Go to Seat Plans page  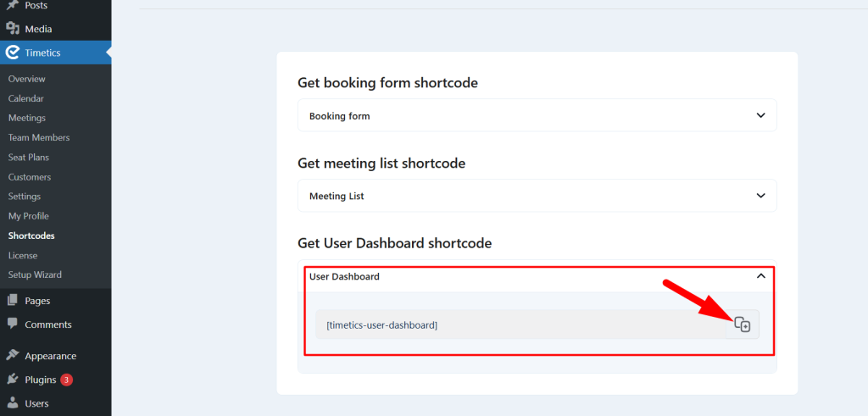tap(29, 157)
